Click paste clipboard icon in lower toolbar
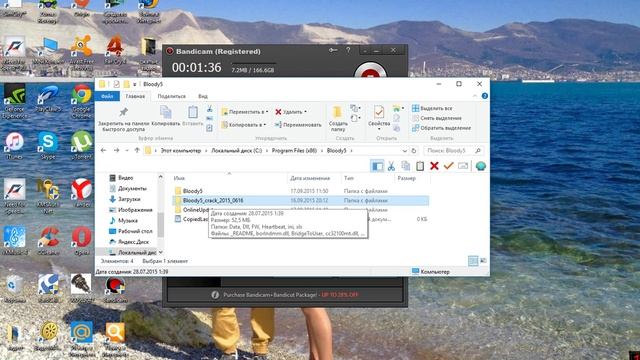 coord(420,166)
